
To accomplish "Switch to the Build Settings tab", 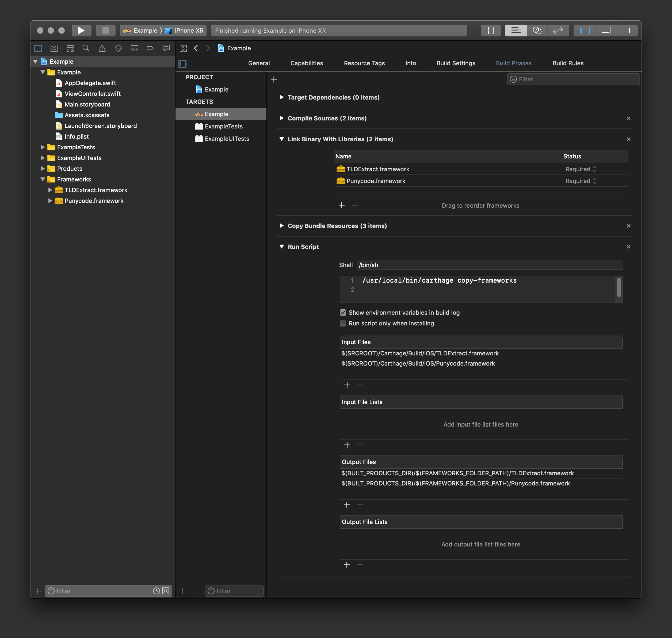I will (456, 63).
